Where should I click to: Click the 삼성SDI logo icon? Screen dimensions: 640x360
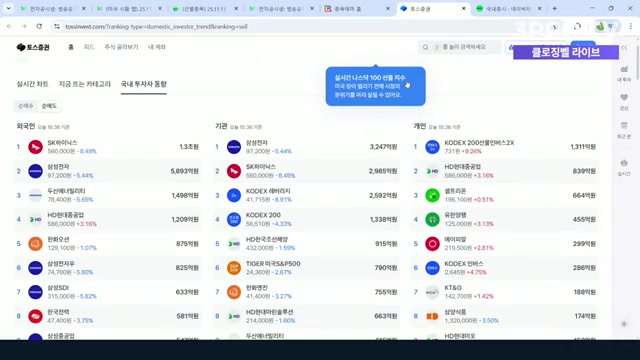(x=36, y=292)
